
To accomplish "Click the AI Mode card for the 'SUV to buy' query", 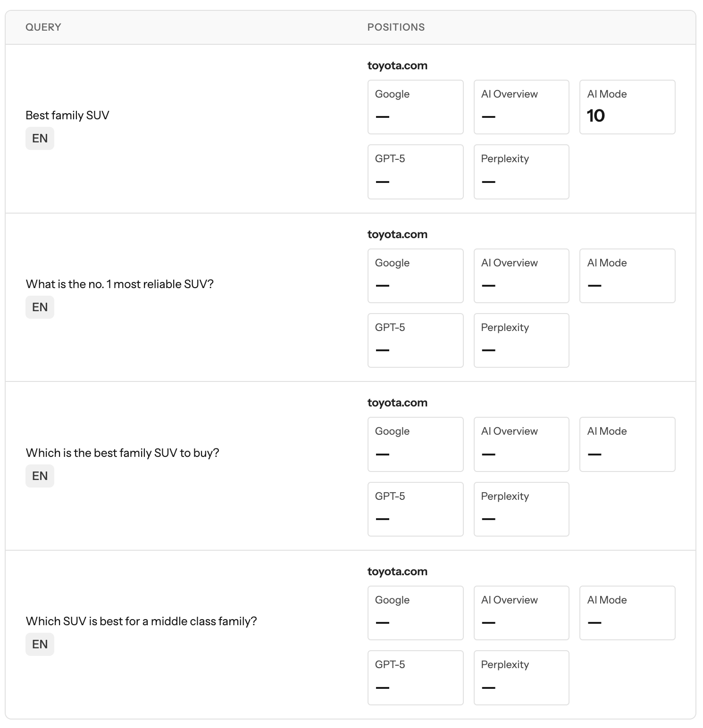I will [627, 444].
